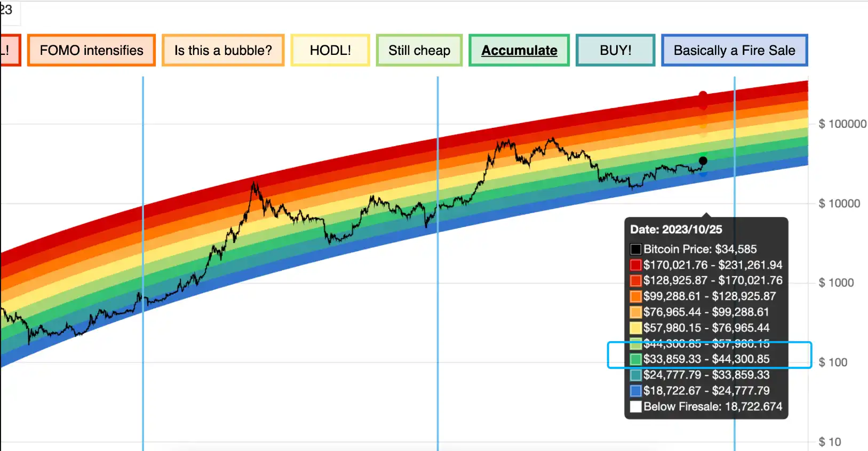Click the $ 1000 axis label
Screen dimensions: 868x451
click(x=836, y=283)
